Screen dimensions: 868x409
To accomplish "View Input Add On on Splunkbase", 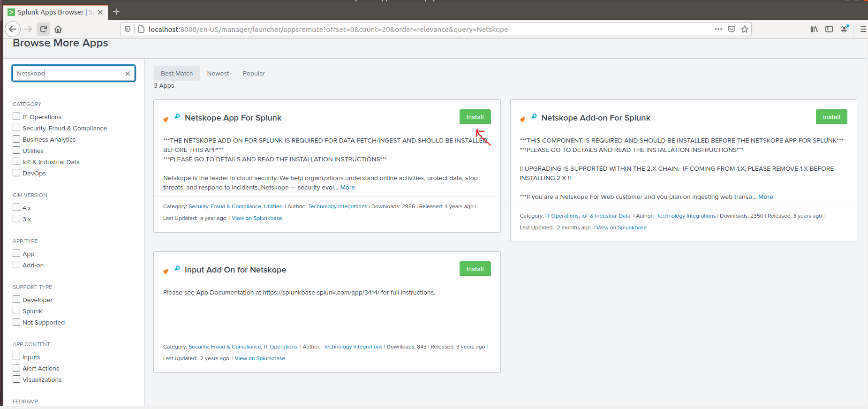I will click(260, 358).
